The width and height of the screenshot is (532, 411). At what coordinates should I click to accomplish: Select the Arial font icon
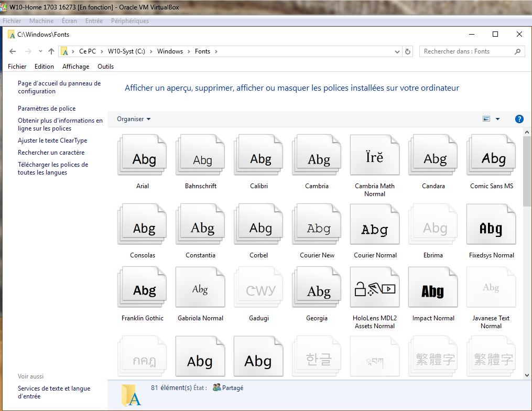coord(142,155)
